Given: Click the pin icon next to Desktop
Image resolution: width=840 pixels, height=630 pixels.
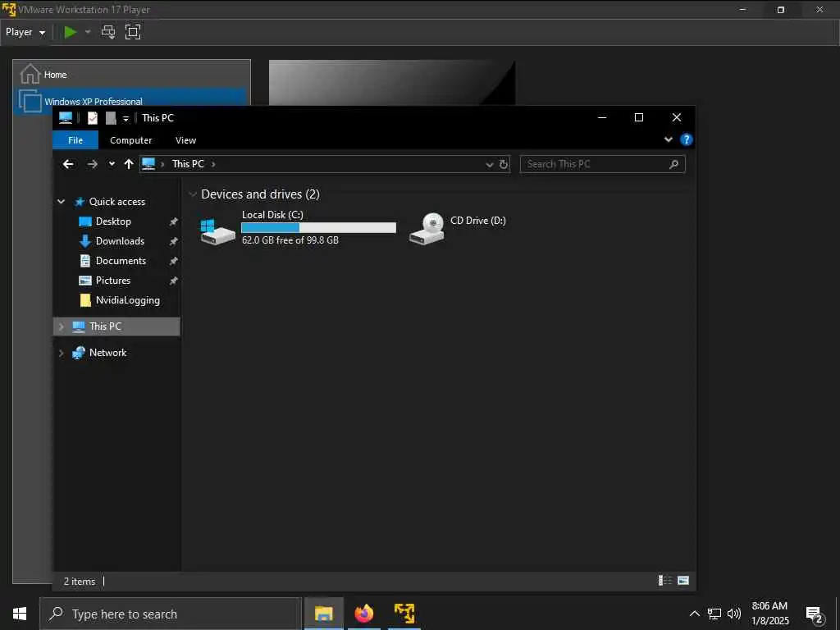Looking at the screenshot, I should point(173,221).
